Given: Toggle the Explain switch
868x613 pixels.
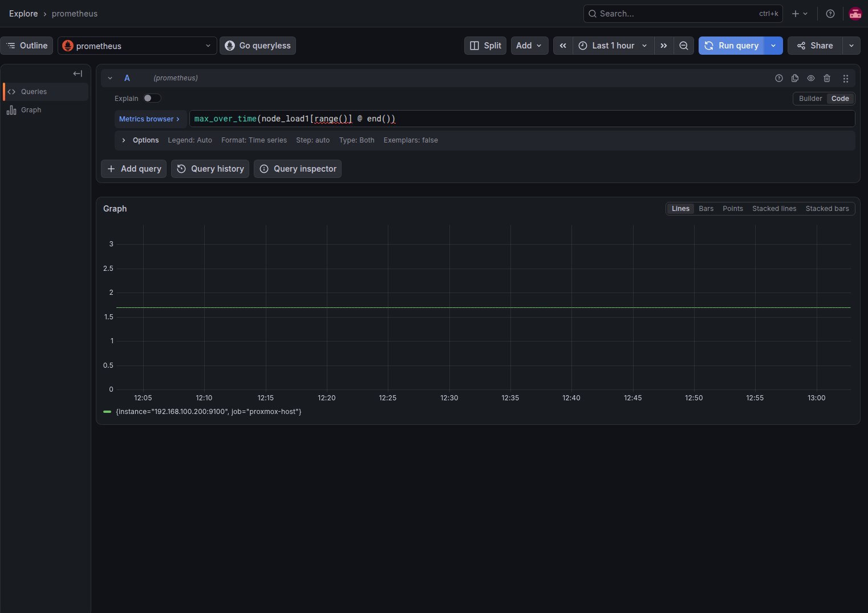Looking at the screenshot, I should point(152,98).
